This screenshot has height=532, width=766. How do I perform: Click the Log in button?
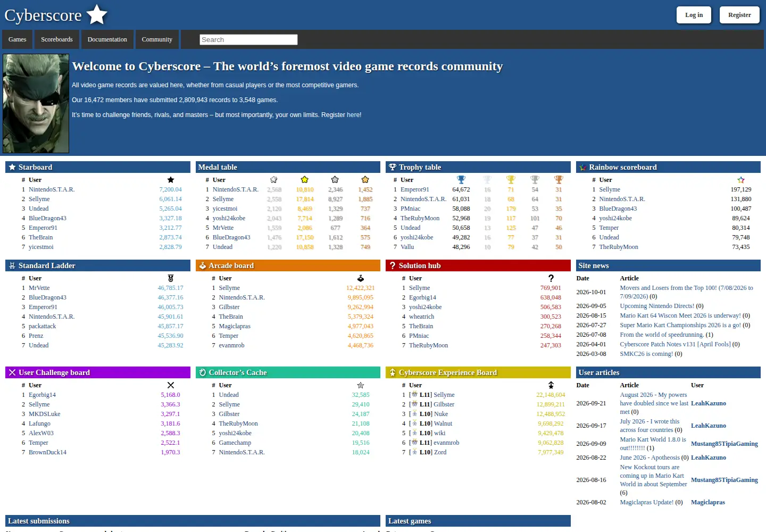(694, 15)
